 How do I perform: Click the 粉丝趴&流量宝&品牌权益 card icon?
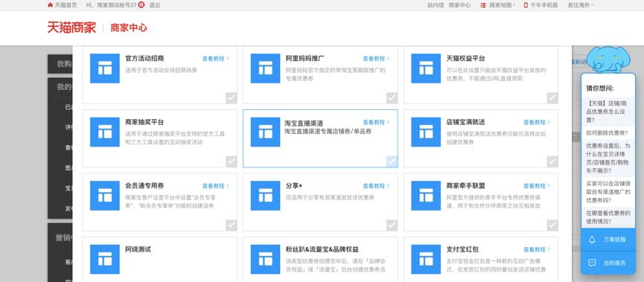(265, 259)
